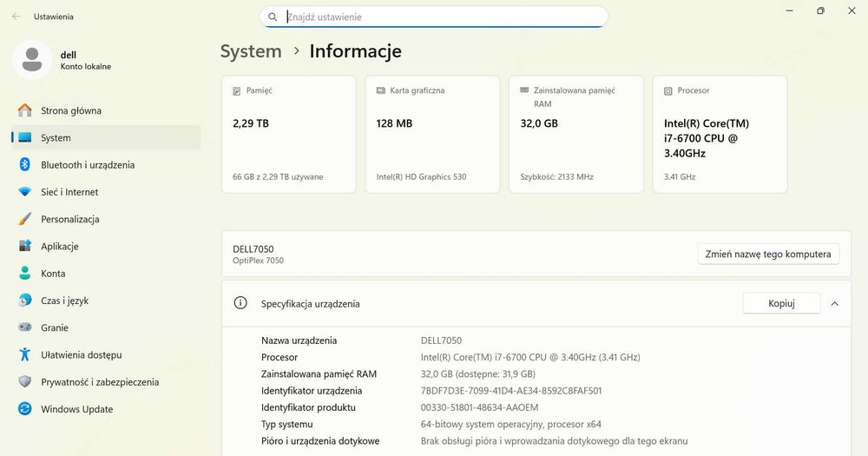Select Aplikacje in the sidebar
The height and width of the screenshot is (456, 868).
[105, 246]
